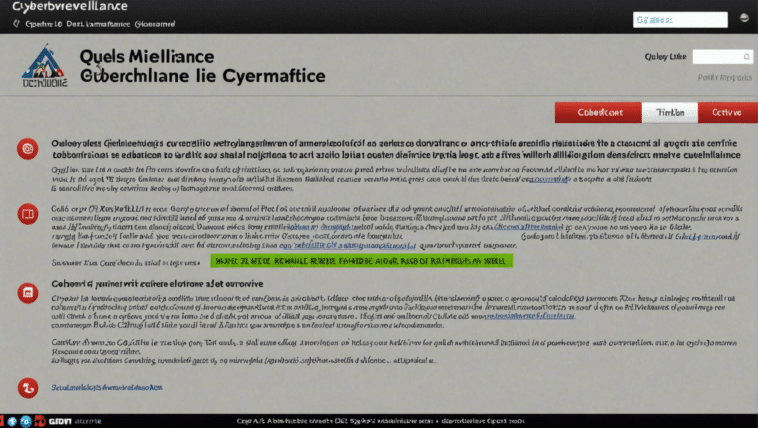Click the round globe icon at top-right corner

coord(744,18)
